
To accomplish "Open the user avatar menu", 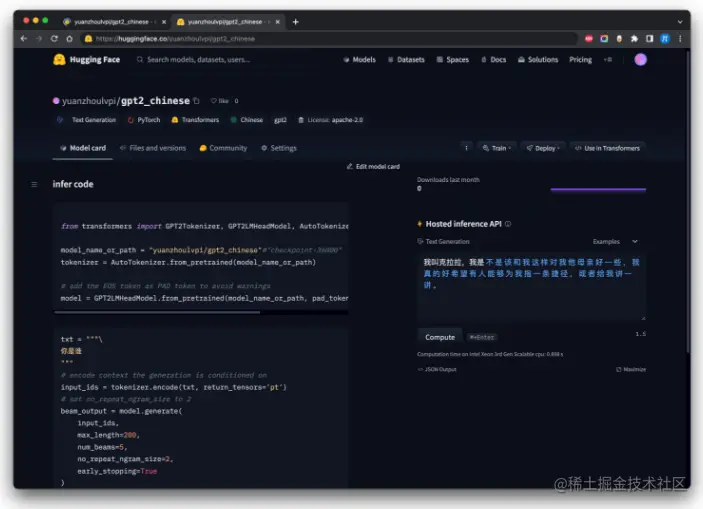I will pos(640,59).
